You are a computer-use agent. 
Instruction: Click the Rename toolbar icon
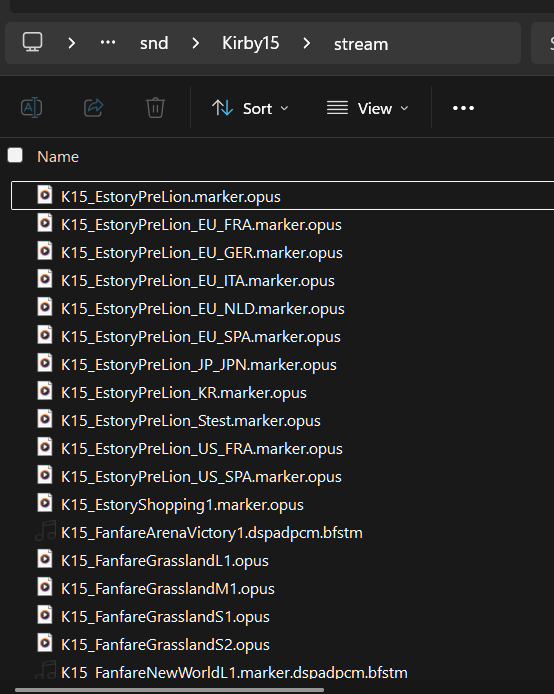(x=31, y=108)
